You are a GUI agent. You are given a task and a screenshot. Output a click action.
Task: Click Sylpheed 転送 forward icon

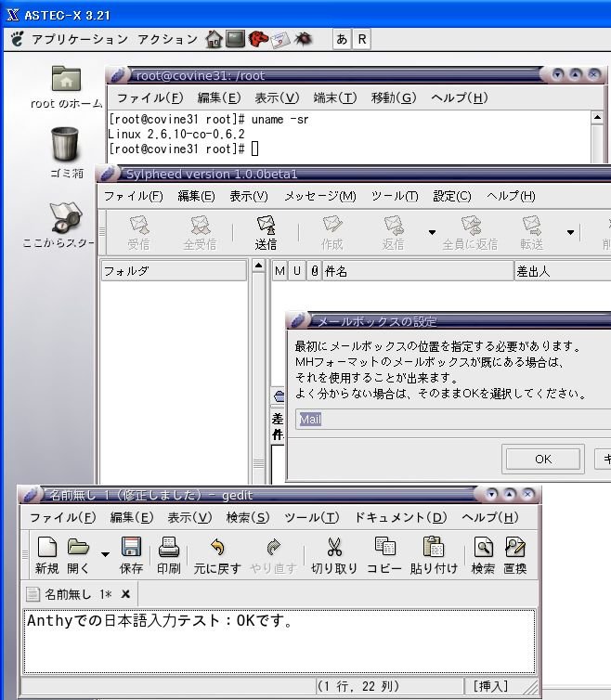pyautogui.click(x=531, y=233)
